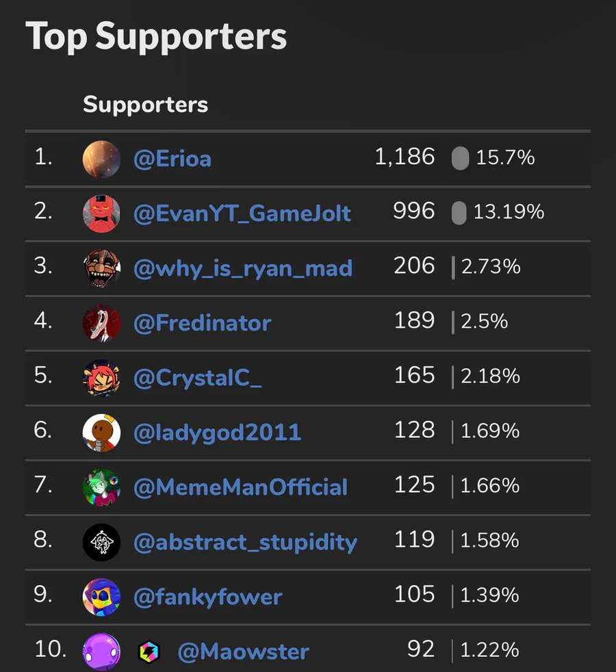Visit @EvanYT_GameJolt's profile
The image size is (616, 672).
click(242, 214)
